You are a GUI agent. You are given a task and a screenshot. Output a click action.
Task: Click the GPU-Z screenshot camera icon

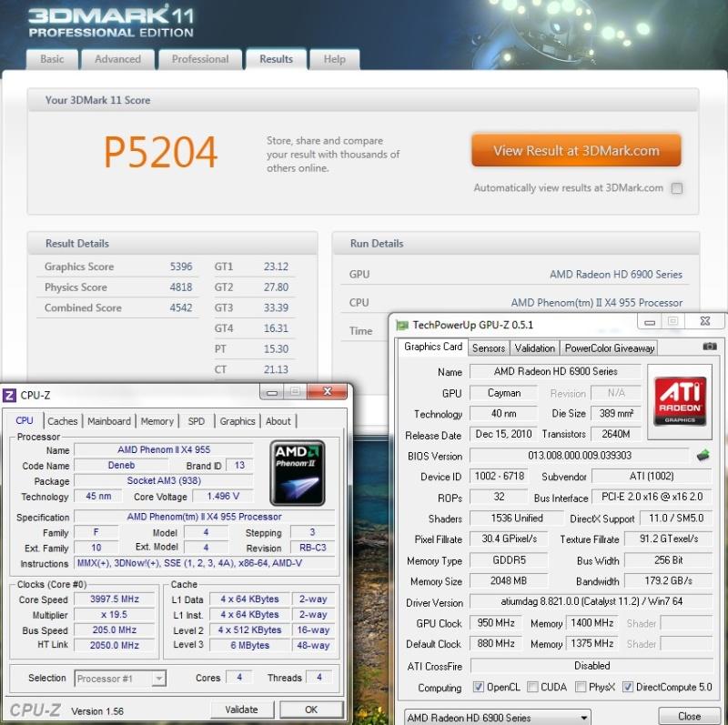[x=710, y=347]
